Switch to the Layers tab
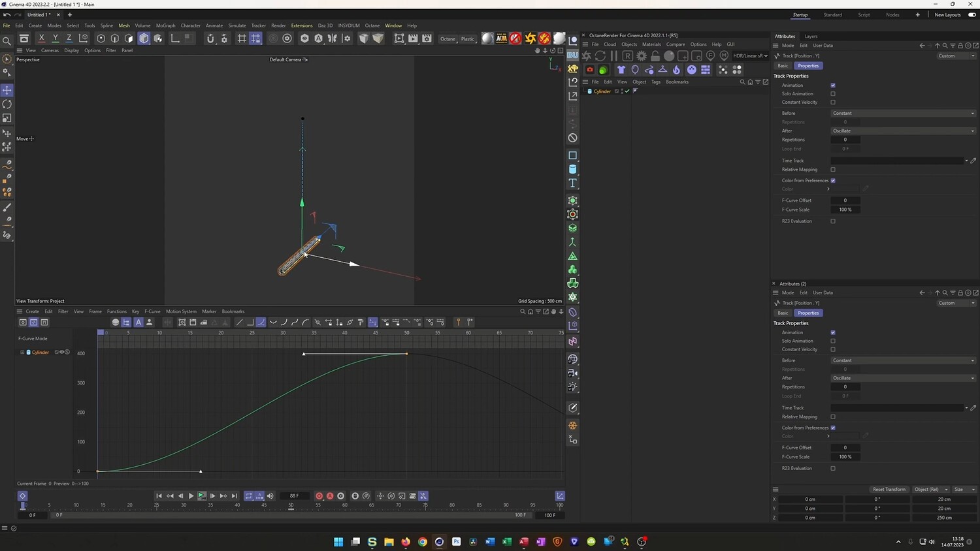 [811, 37]
